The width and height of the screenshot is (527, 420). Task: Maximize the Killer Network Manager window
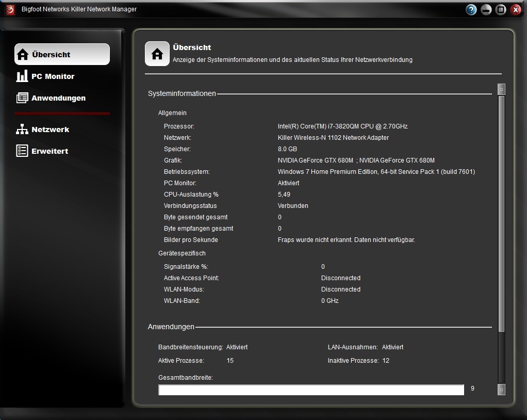point(501,10)
